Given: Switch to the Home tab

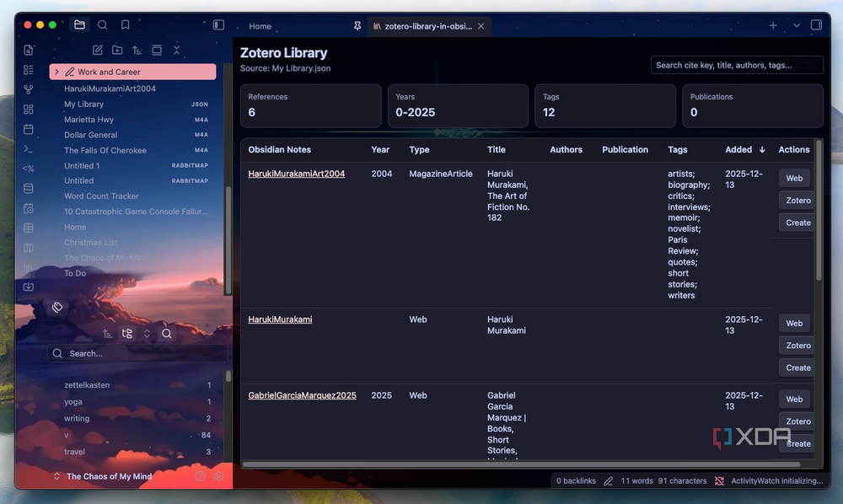Looking at the screenshot, I should pos(260,26).
